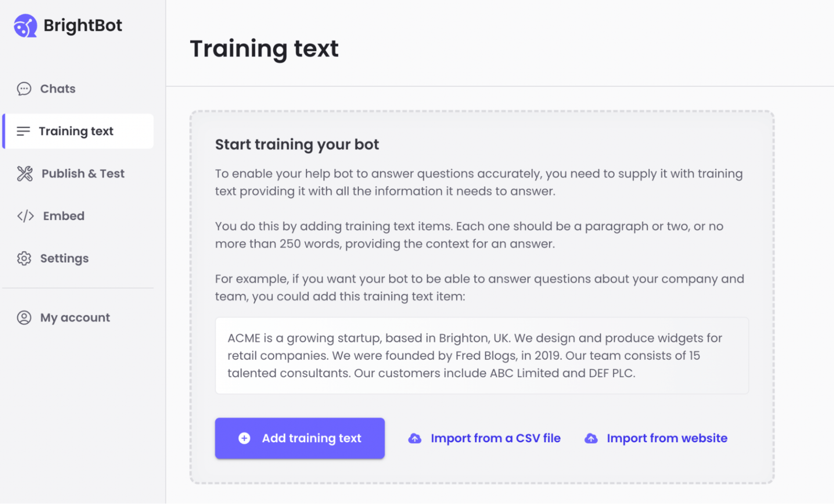Click the Training text lines icon
The image size is (834, 504).
coord(23,131)
